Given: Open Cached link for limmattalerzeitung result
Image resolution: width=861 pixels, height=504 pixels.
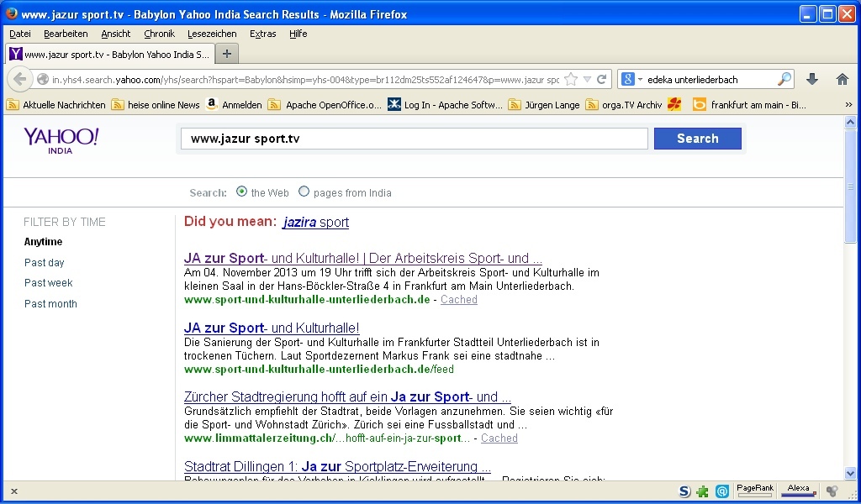Looking at the screenshot, I should pos(499,438).
